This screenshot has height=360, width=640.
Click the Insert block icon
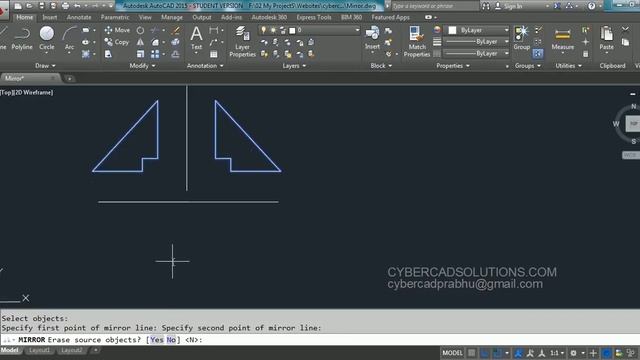372,38
